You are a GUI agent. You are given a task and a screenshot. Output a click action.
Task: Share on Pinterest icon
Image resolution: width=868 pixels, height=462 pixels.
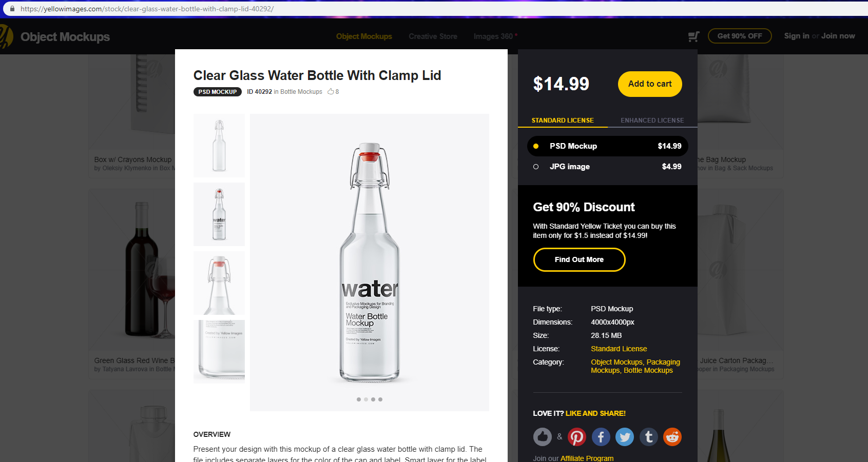pos(577,437)
